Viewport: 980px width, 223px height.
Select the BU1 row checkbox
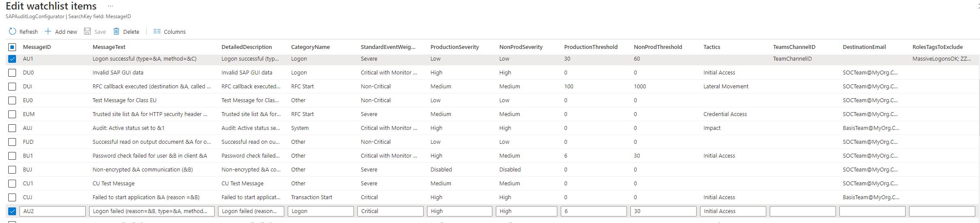click(x=12, y=156)
